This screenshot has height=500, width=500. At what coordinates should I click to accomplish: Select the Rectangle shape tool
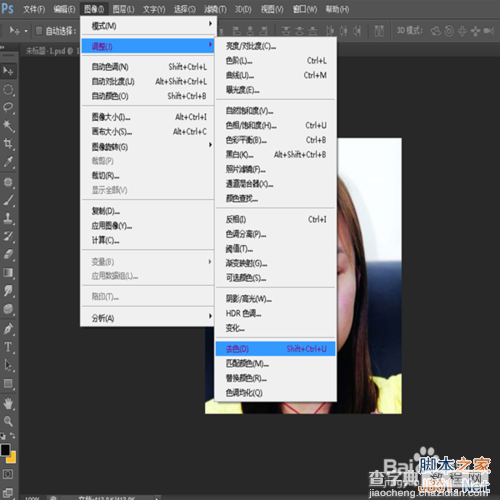(8, 383)
